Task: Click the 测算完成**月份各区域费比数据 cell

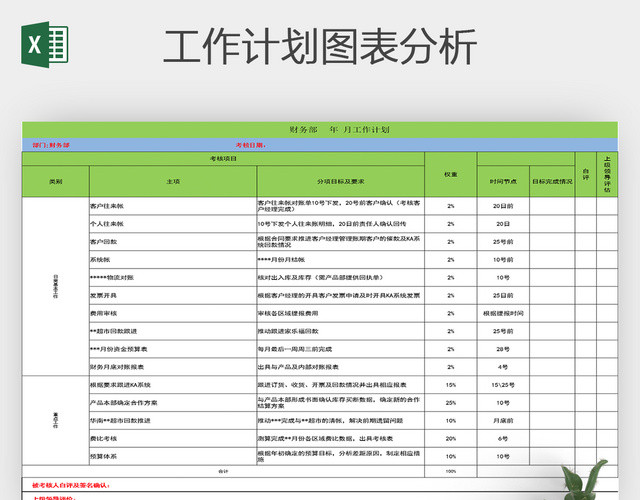Action: (x=341, y=438)
